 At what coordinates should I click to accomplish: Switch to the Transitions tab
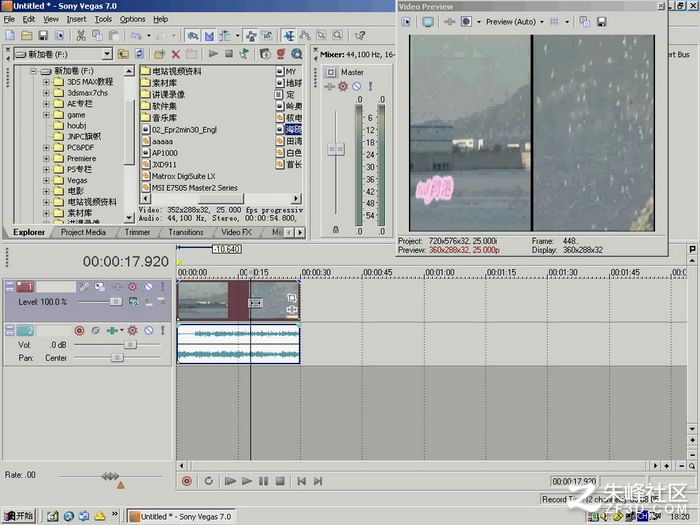pyautogui.click(x=186, y=232)
